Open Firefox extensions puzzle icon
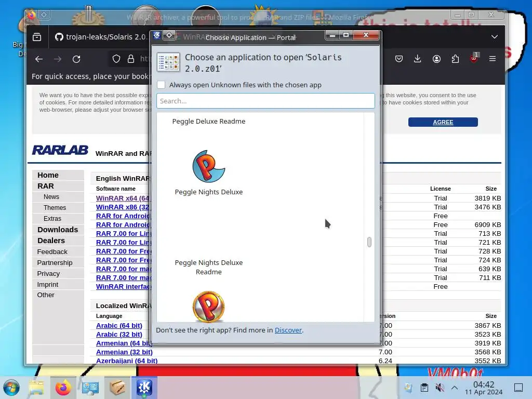The height and width of the screenshot is (399, 532). click(x=455, y=59)
